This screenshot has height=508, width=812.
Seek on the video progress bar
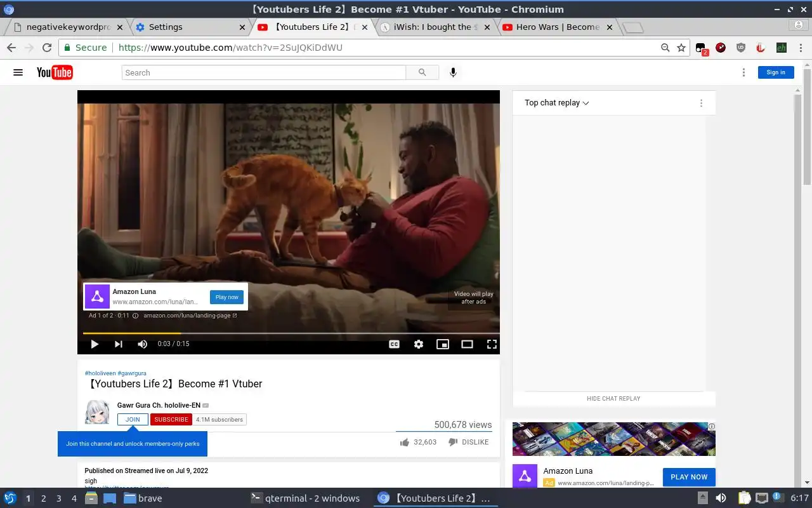[291, 333]
